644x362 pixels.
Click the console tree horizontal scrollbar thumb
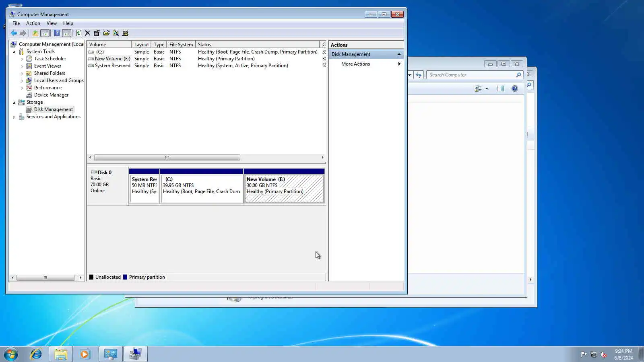(45, 278)
